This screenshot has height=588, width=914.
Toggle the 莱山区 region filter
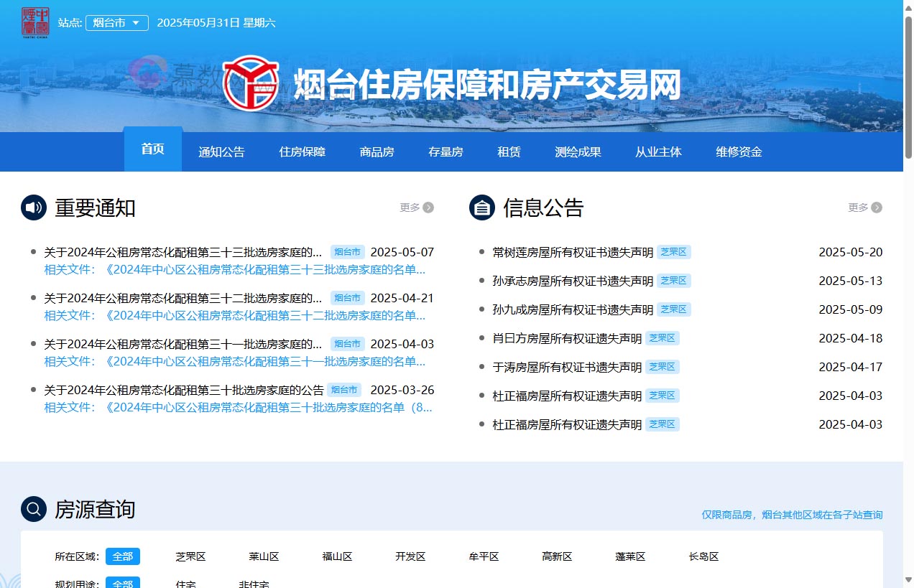tap(263, 556)
